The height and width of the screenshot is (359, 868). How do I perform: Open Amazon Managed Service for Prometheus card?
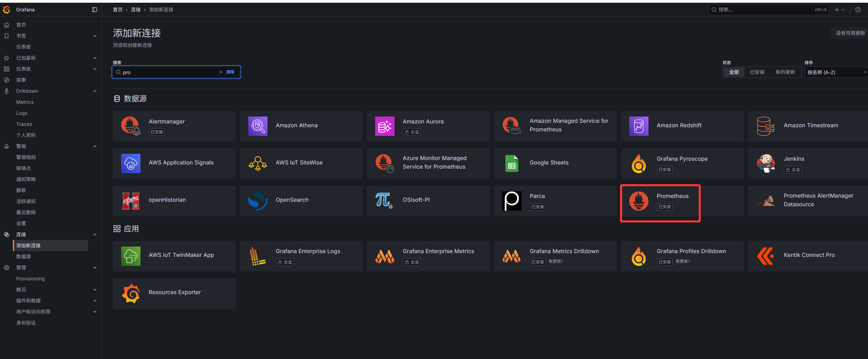[555, 126]
